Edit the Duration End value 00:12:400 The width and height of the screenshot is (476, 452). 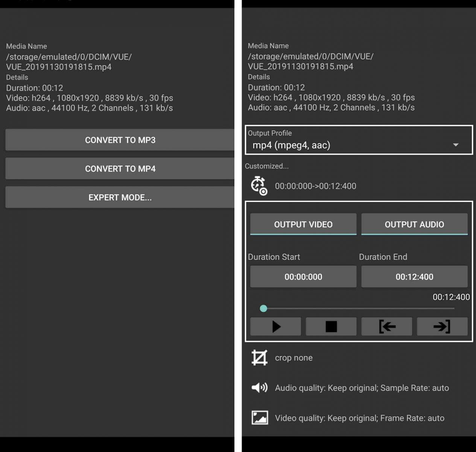[x=414, y=276]
